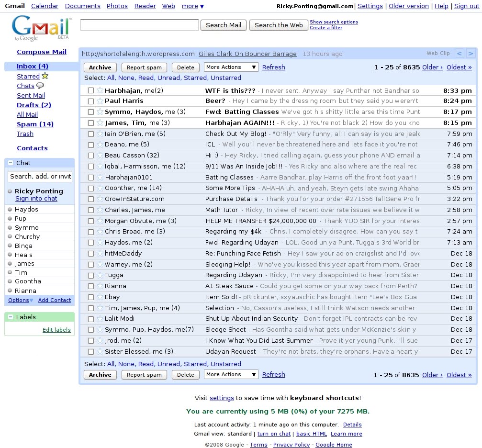Screen dimensions: 482x448
Task: Select the GrowInStature.com email checkbox
Action: (90, 199)
